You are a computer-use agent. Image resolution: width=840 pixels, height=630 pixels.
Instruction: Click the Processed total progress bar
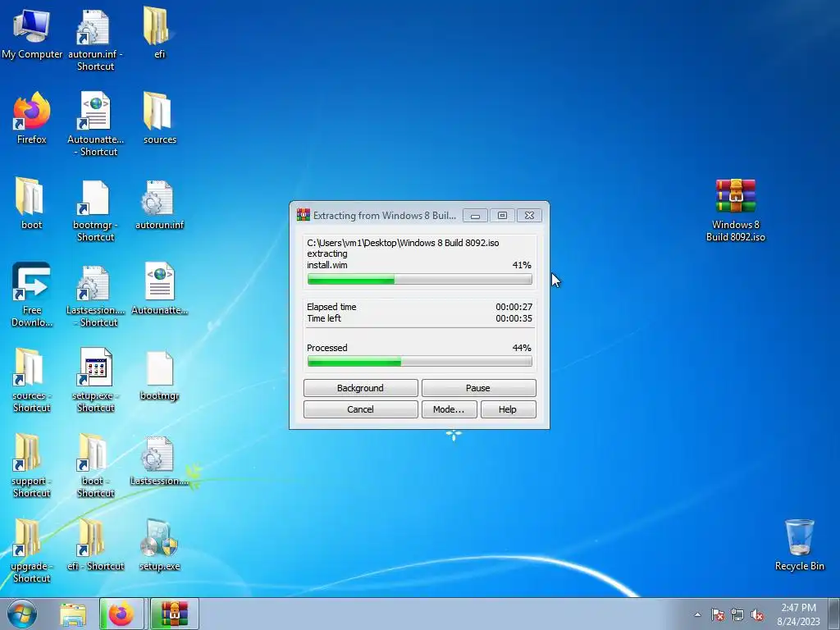tap(419, 362)
